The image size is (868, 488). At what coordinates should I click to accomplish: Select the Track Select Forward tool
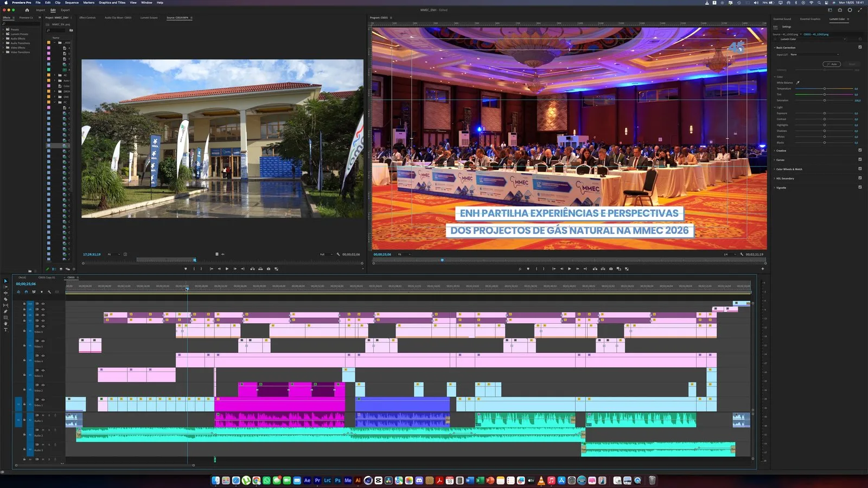[6, 287]
